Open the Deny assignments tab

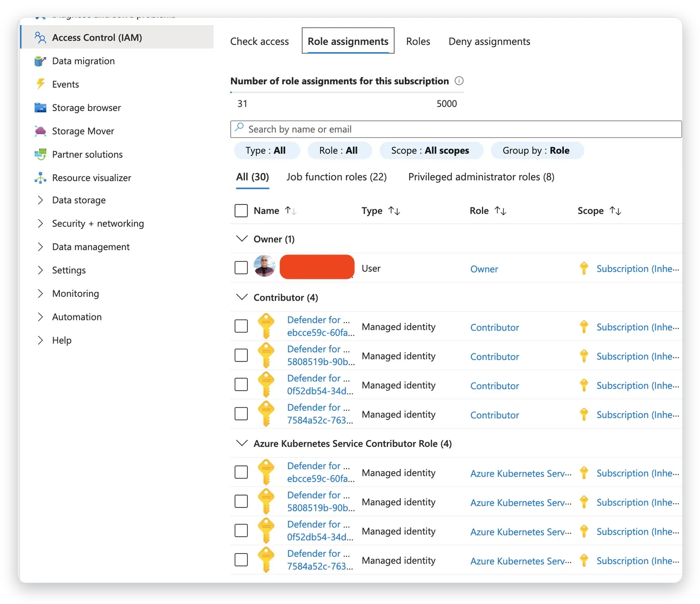(489, 41)
